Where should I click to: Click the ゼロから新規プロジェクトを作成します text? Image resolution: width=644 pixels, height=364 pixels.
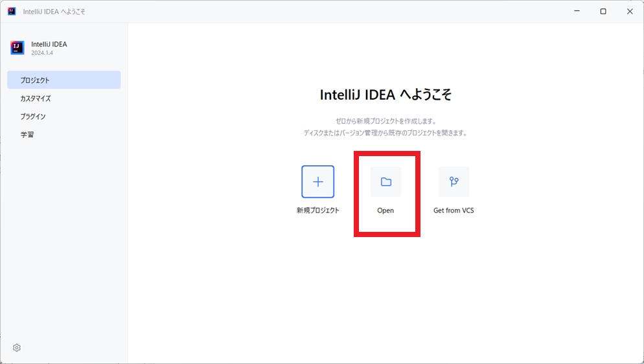(x=385, y=121)
